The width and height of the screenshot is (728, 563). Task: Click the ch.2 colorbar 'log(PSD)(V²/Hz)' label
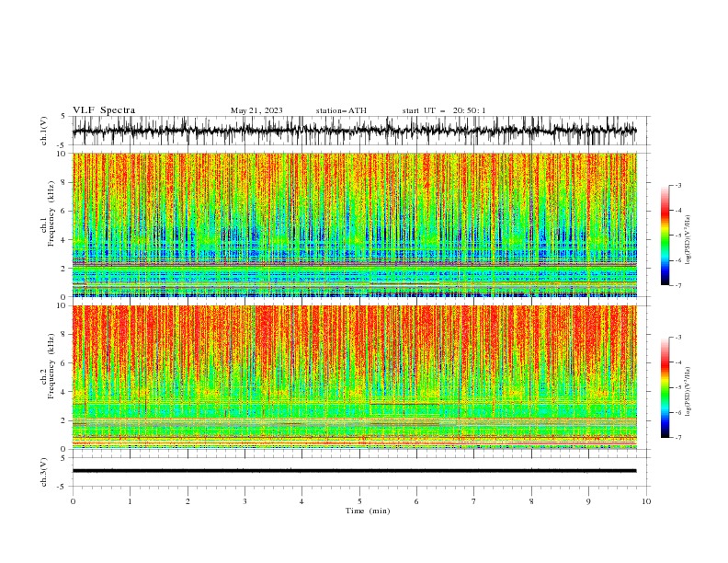pos(688,392)
